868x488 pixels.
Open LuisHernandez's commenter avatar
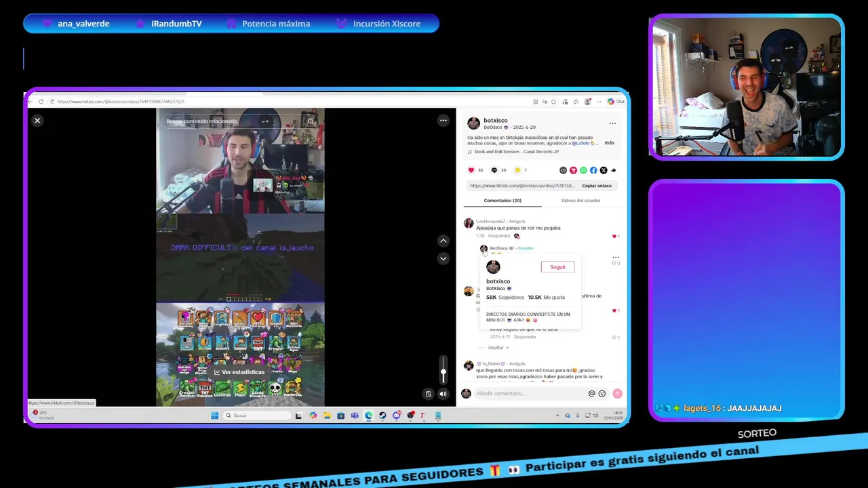469,223
